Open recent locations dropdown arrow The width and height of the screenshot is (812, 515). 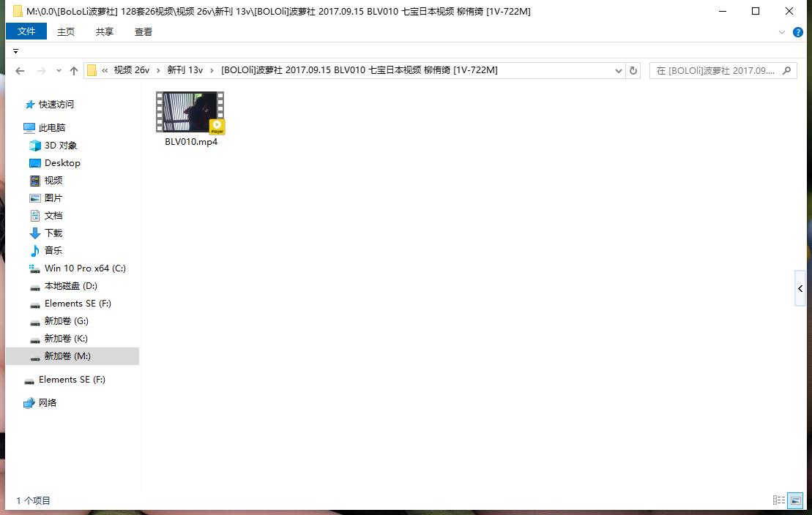pyautogui.click(x=58, y=71)
